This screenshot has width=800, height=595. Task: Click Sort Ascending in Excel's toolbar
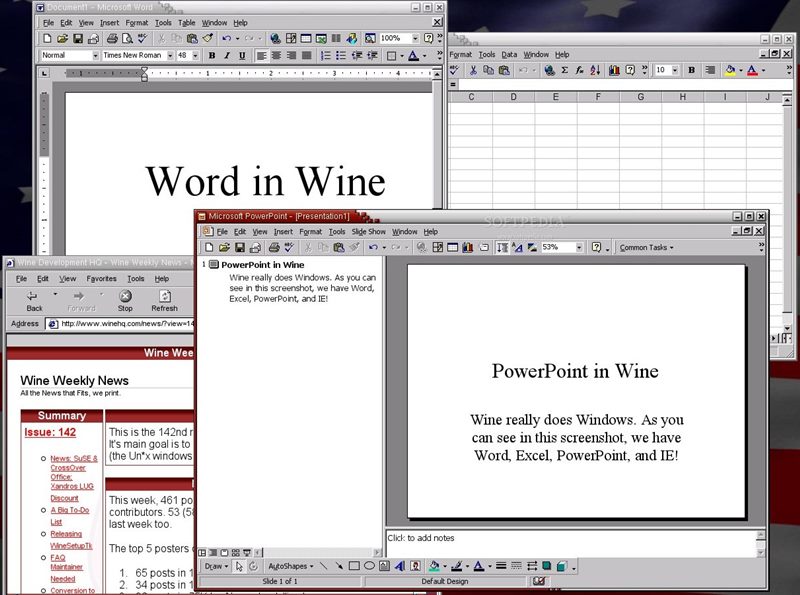tap(594, 70)
